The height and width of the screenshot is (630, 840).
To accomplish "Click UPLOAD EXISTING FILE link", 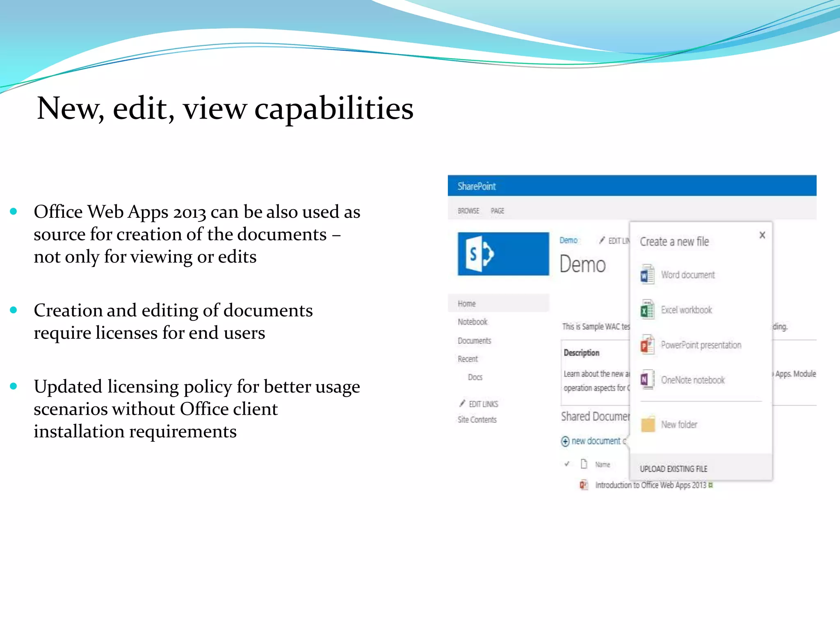I will (673, 469).
